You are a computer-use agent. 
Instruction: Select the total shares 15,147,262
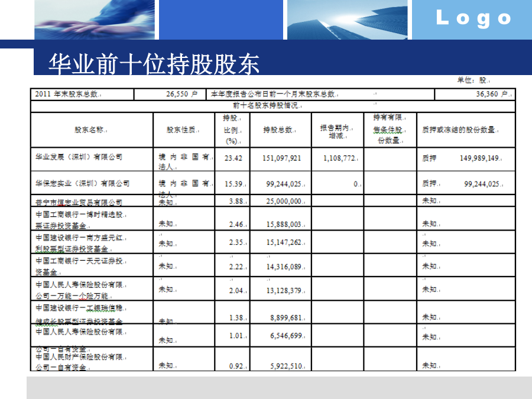click(284, 242)
